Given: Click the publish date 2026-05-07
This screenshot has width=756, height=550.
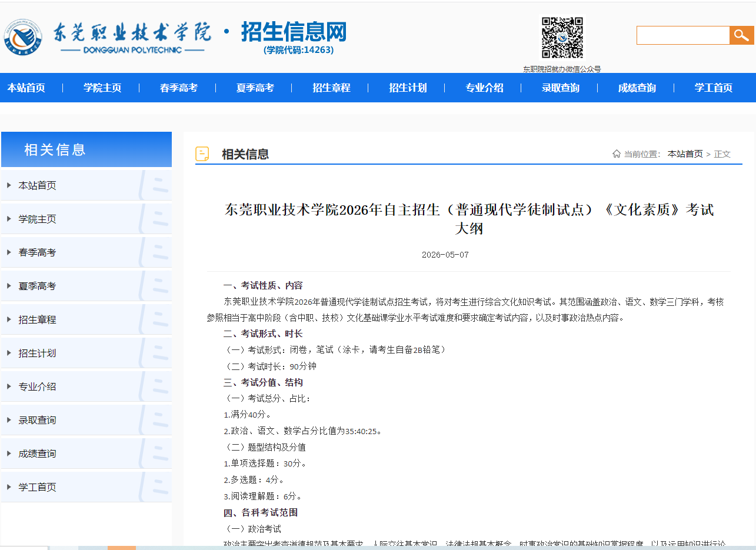Looking at the screenshot, I should pyautogui.click(x=445, y=255).
